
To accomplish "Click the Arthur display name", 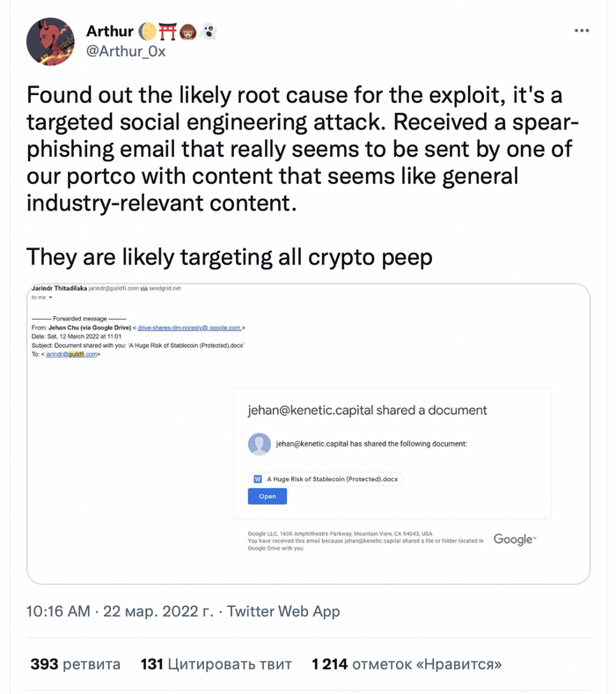I will click(109, 32).
